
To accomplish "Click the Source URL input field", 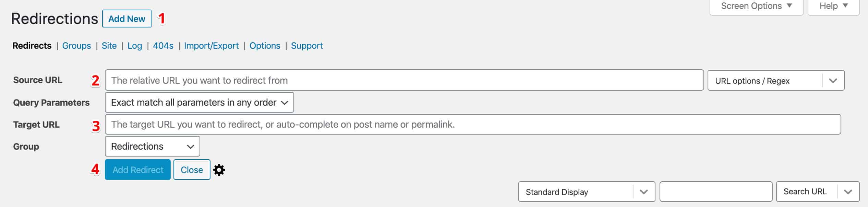I will click(404, 80).
